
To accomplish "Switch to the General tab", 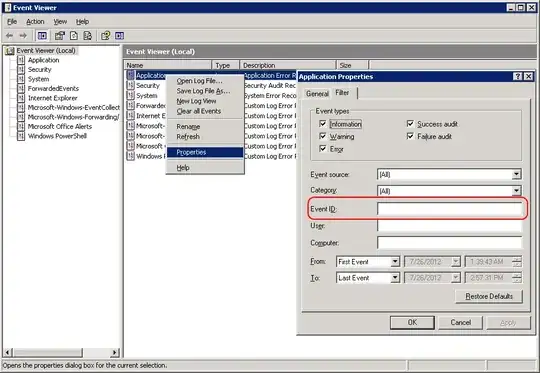I will pyautogui.click(x=317, y=93).
